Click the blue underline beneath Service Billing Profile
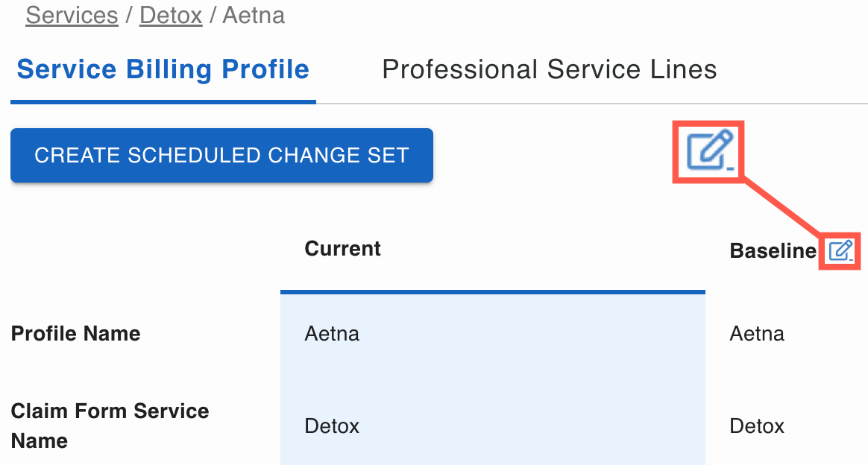This screenshot has height=465, width=868. pyautogui.click(x=163, y=101)
